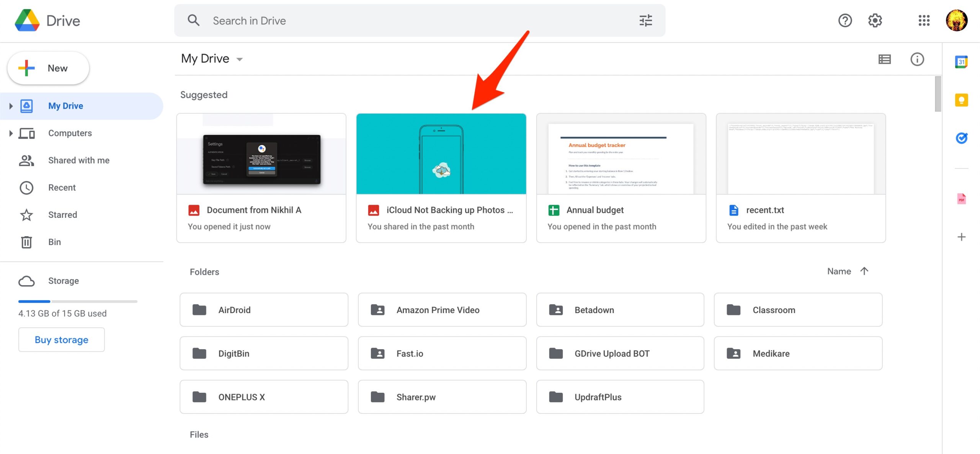The width and height of the screenshot is (980, 454).
Task: Open Starred files section
Action: click(62, 214)
